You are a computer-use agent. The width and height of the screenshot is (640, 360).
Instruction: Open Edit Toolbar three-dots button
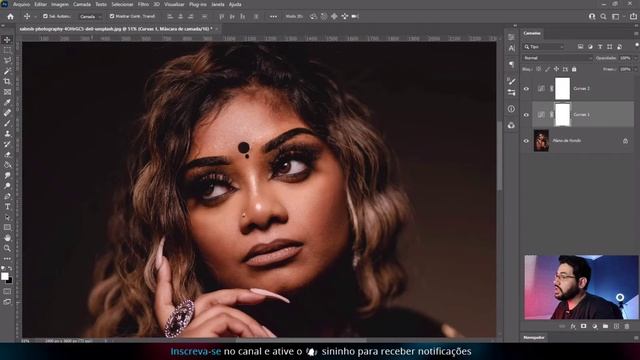pos(7,258)
